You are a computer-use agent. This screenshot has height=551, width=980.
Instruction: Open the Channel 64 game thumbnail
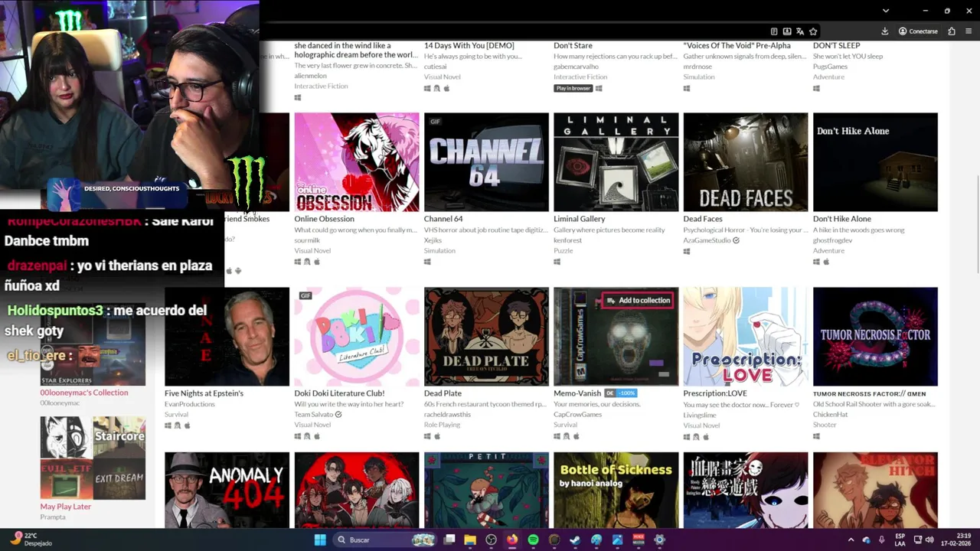point(486,162)
